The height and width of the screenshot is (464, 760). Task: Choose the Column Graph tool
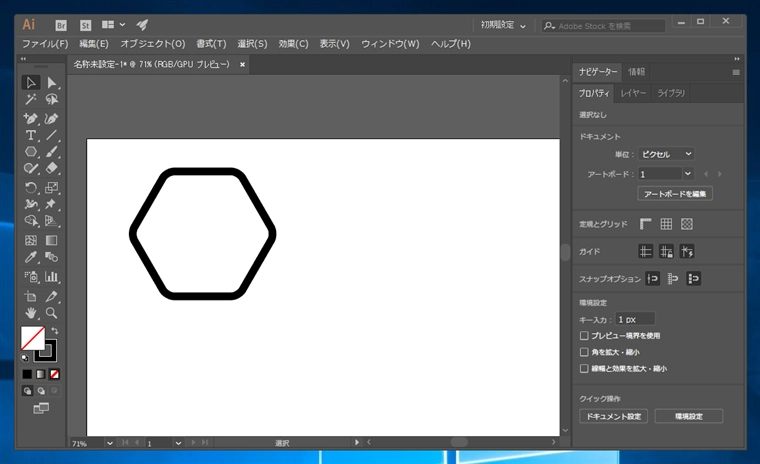point(51,277)
